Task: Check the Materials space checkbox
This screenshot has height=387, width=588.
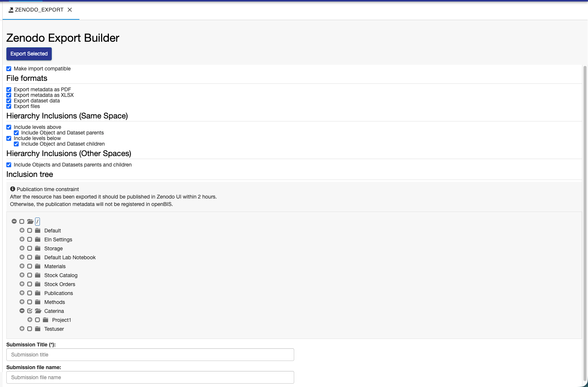Action: (29, 266)
